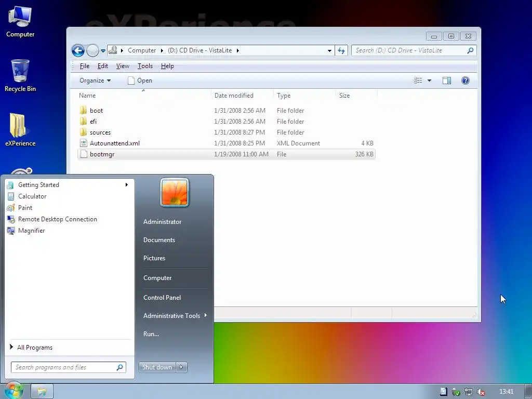Screen dimensions: 532x399
Task: Refresh the folder view
Action: pos(341,50)
